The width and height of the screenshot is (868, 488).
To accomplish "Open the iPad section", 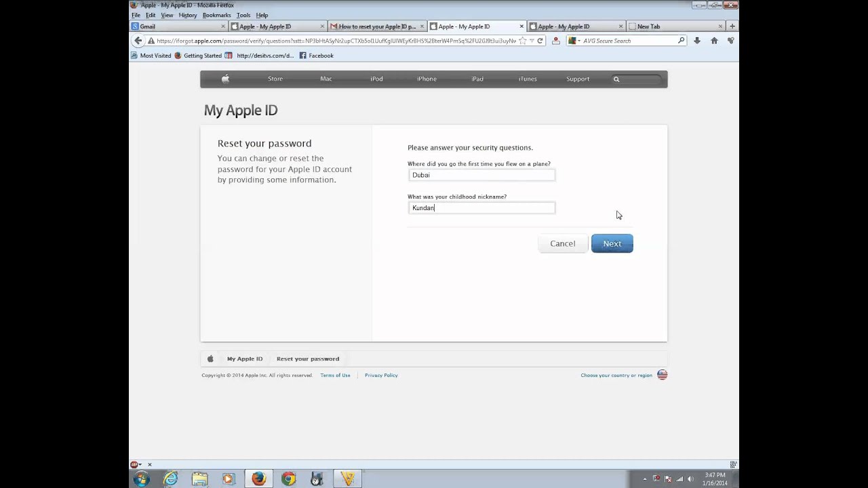I will [x=477, y=79].
